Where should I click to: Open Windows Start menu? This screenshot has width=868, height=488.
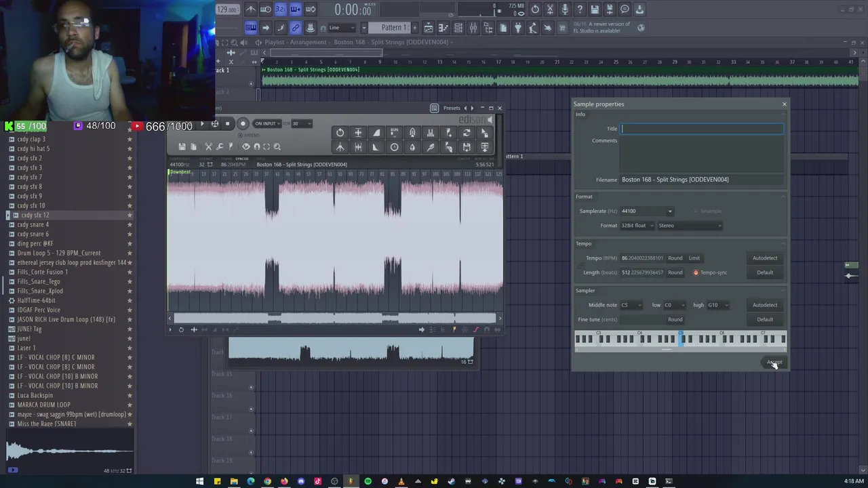200,481
